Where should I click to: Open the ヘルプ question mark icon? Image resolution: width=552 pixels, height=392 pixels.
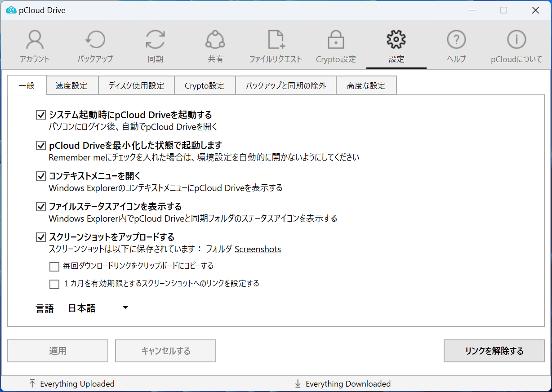[x=456, y=40]
